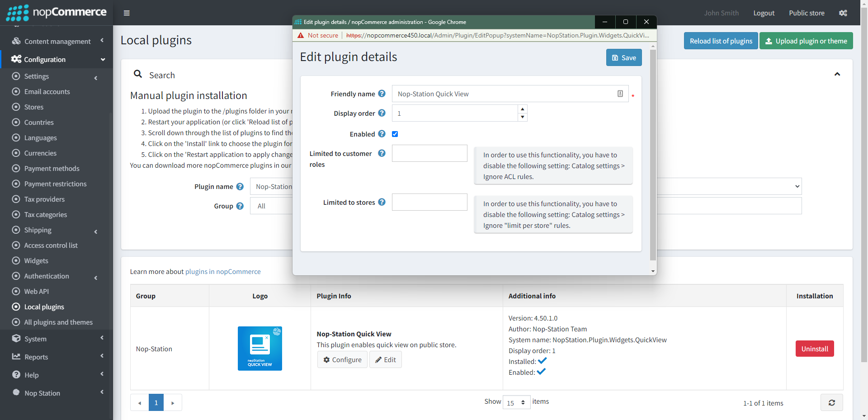Open Tax providers in sidebar
This screenshot has height=420, width=868.
(x=44, y=199)
